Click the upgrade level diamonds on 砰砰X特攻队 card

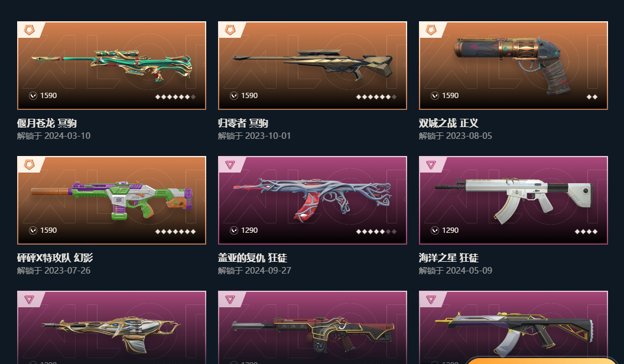175,232
